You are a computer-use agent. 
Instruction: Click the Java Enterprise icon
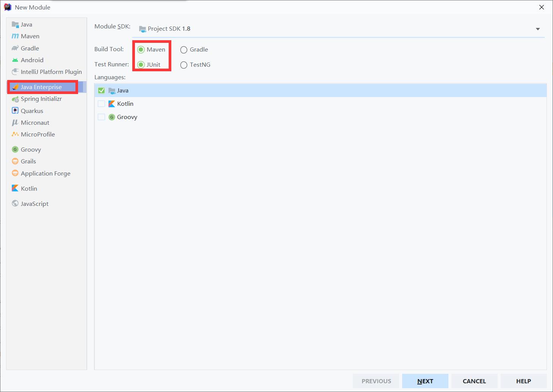tap(15, 87)
